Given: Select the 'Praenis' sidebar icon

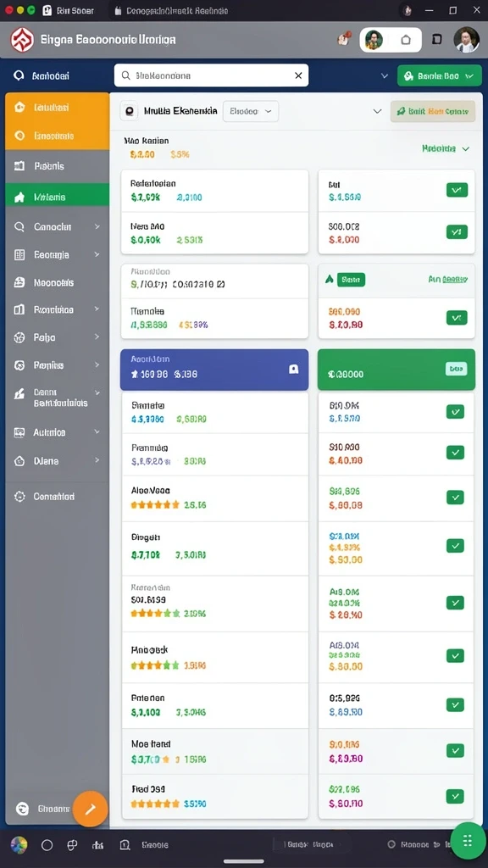Looking at the screenshot, I should click(19, 165).
